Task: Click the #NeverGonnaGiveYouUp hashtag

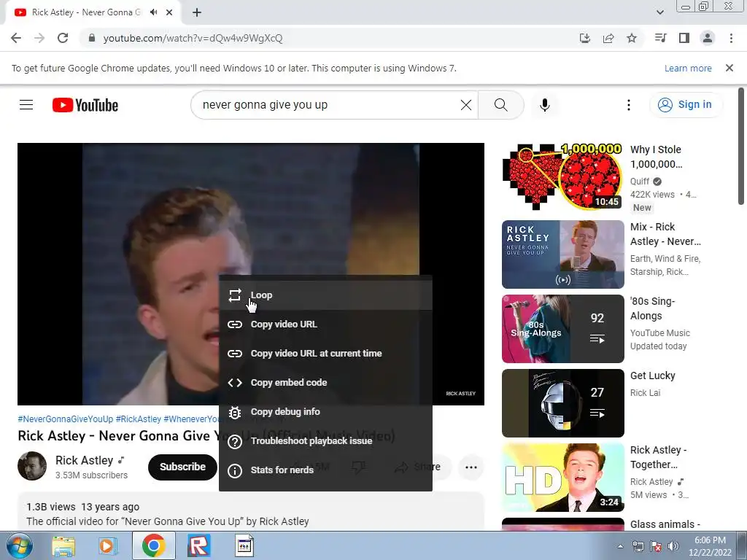Action: tap(65, 419)
